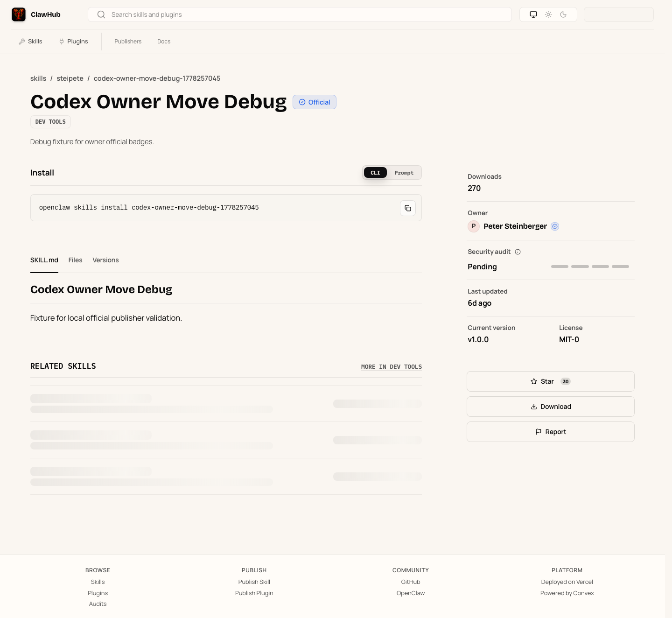Open More in Dev Tools link
Viewport: 672px width, 618px height.
(x=392, y=367)
